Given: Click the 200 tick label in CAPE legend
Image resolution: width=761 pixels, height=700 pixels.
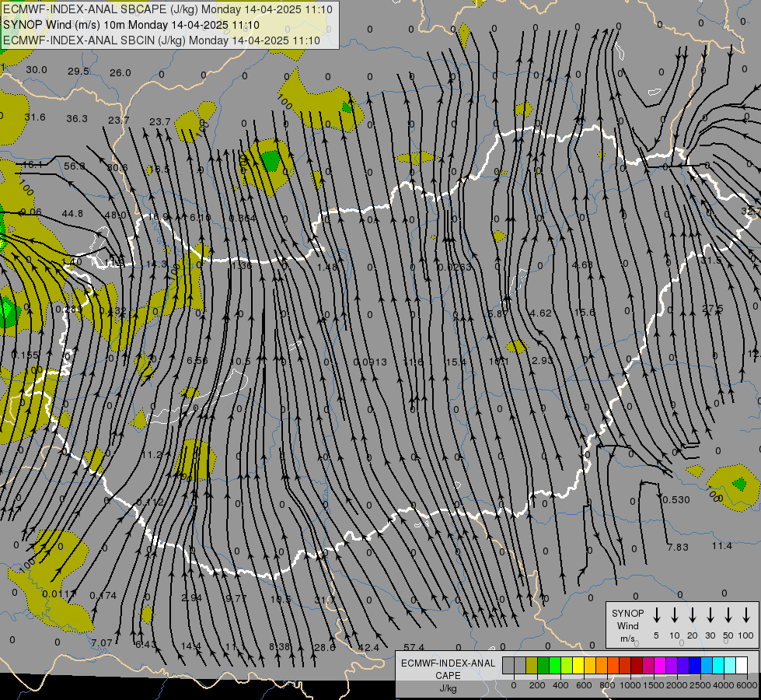Looking at the screenshot, I should (x=537, y=685).
